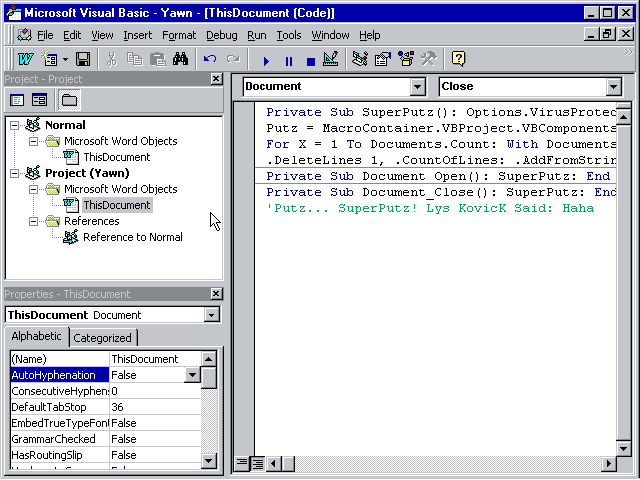Image resolution: width=640 pixels, height=480 pixels.
Task: Toggle Folders view in Project panel
Action: (69, 100)
